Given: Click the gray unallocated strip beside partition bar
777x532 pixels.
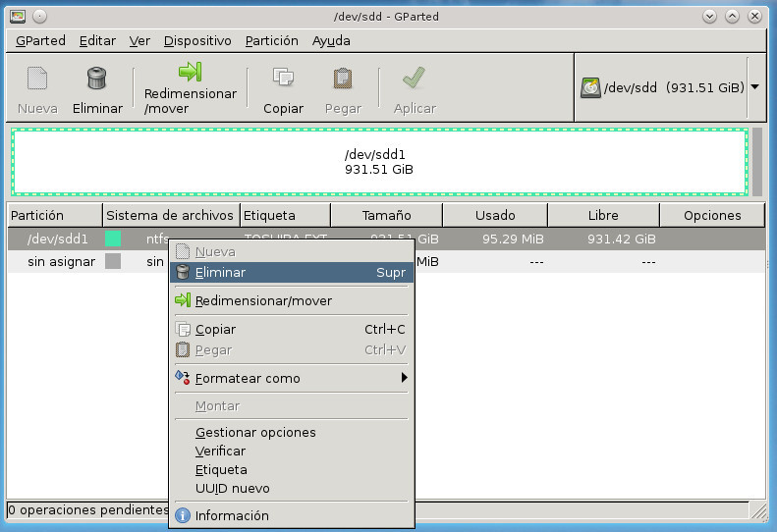Looking at the screenshot, I should pyautogui.click(x=757, y=162).
